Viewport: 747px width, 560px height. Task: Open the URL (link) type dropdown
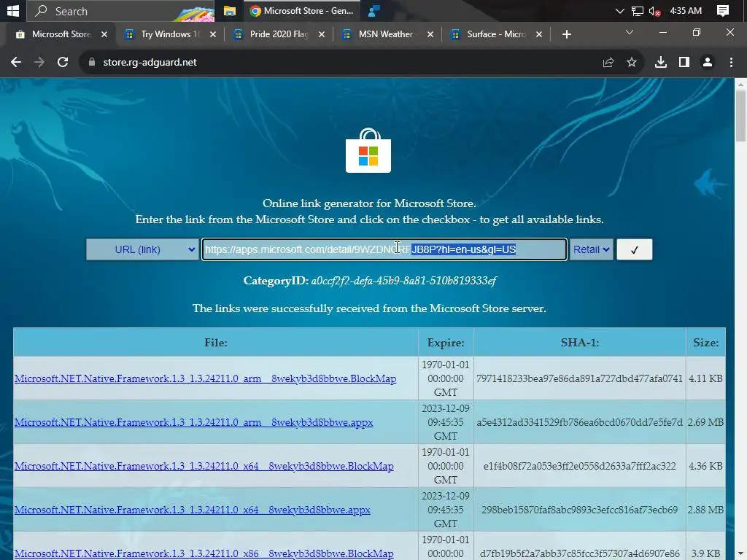point(142,249)
